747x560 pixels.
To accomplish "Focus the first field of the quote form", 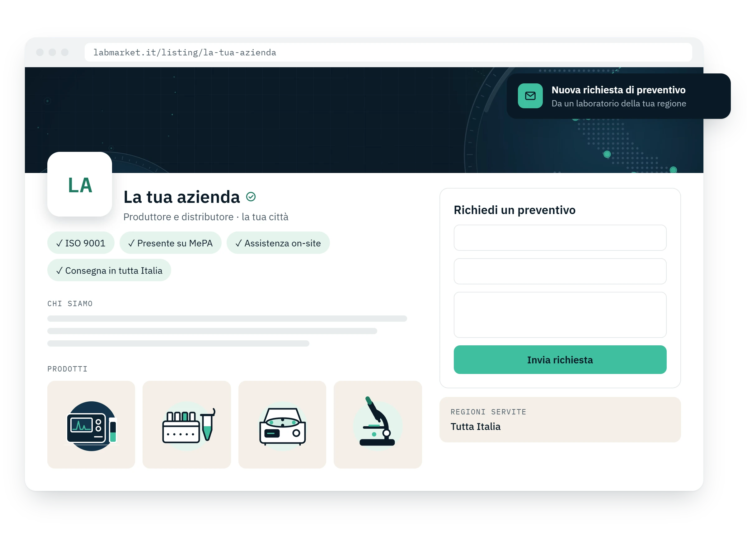I will (560, 238).
